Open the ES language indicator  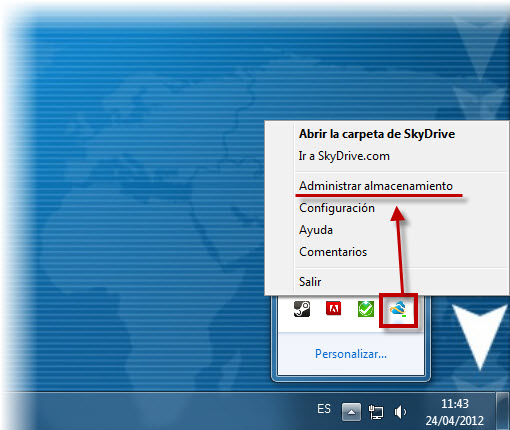pos(324,409)
